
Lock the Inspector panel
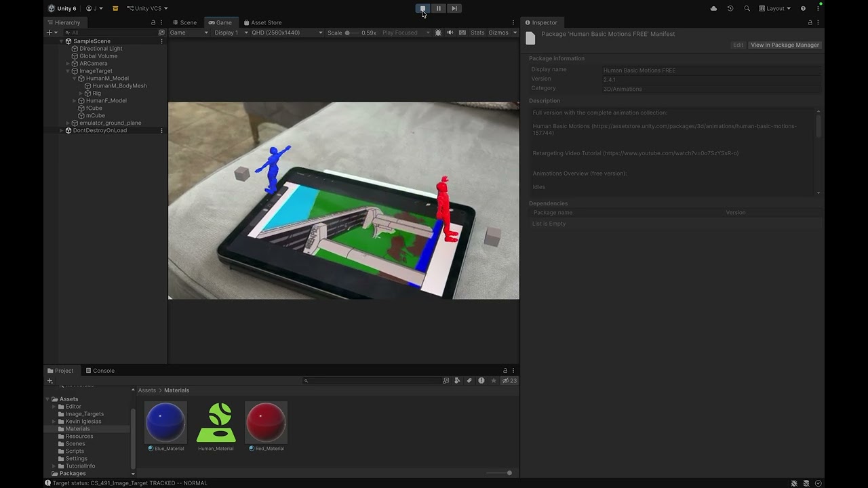[x=810, y=22]
